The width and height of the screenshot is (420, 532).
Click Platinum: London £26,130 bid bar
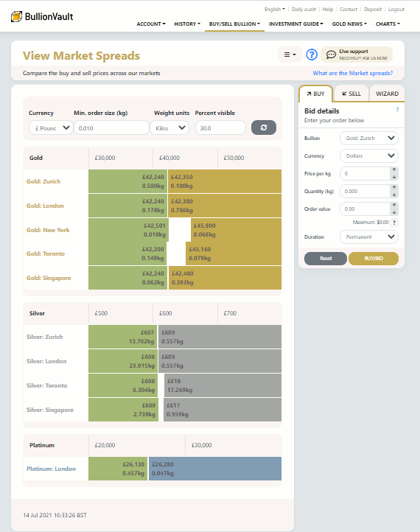pyautogui.click(x=118, y=469)
